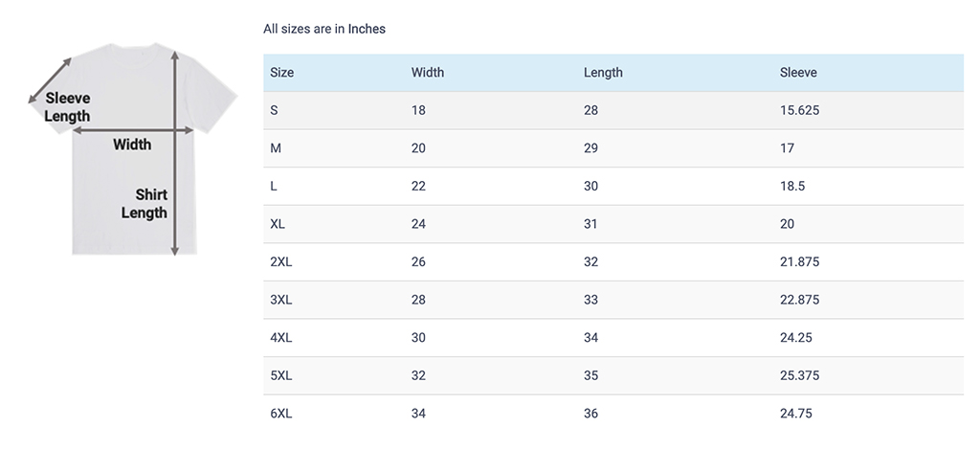The width and height of the screenshot is (980, 450).
Task: Select the 5XL size row
Action: coord(281,375)
